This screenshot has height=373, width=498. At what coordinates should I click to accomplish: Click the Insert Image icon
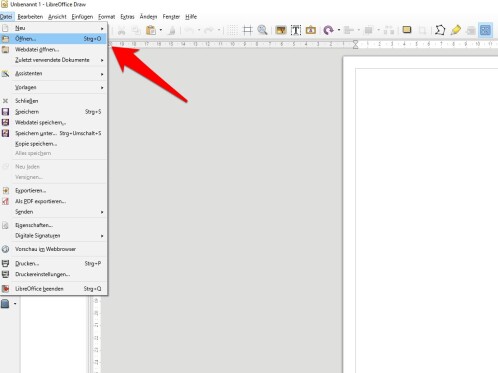281,30
